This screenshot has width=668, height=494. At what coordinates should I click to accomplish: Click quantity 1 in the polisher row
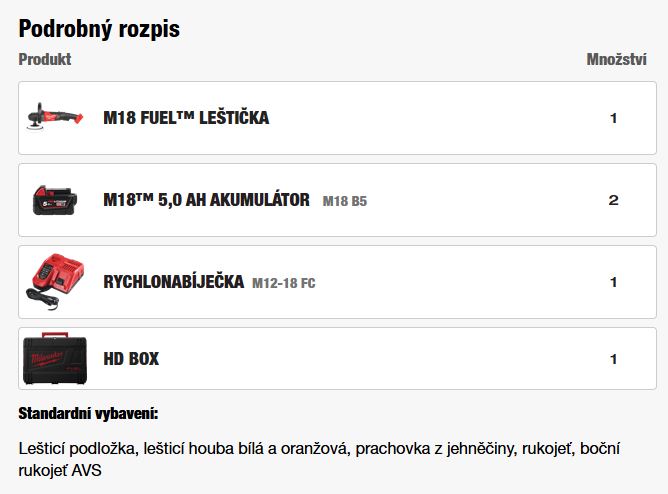[613, 118]
